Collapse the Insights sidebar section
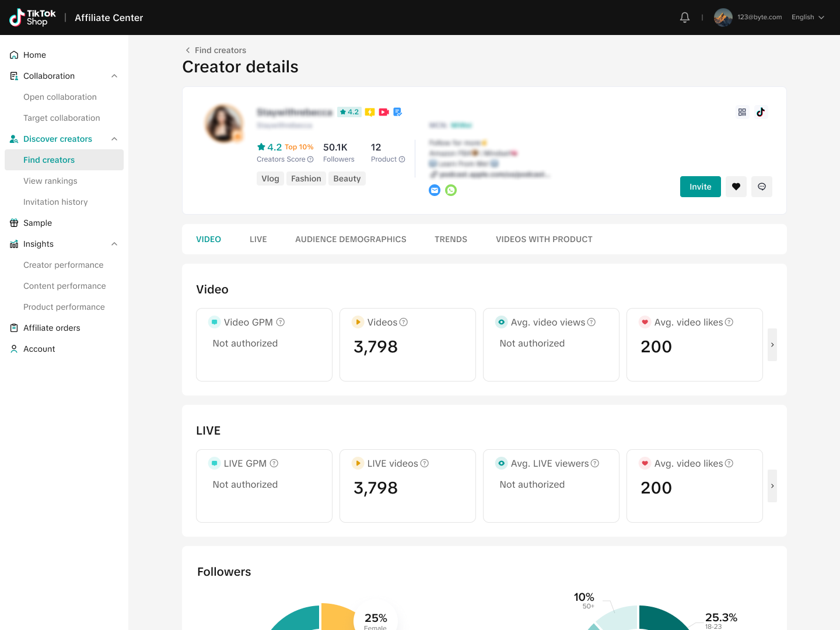The height and width of the screenshot is (630, 840). (x=114, y=244)
